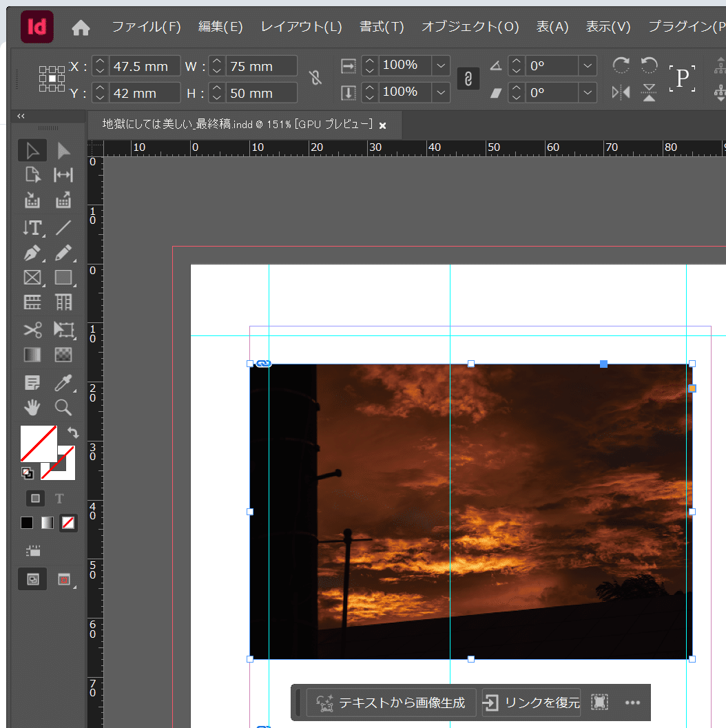Select the Gradient Feather tool
Viewport: 726px width, 728px height.
(63, 355)
